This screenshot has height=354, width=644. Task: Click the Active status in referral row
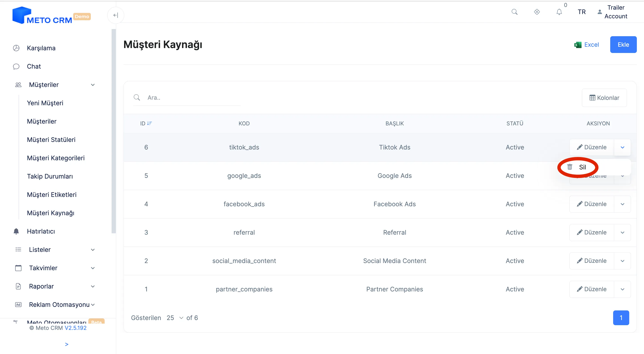pos(515,233)
